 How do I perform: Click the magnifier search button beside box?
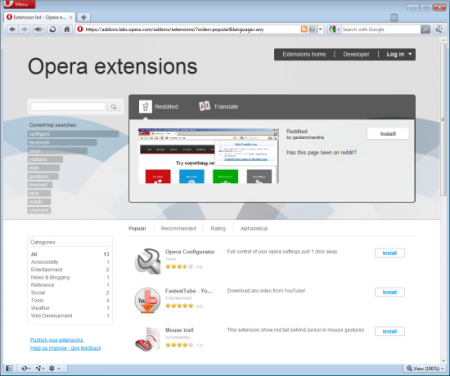(x=114, y=107)
